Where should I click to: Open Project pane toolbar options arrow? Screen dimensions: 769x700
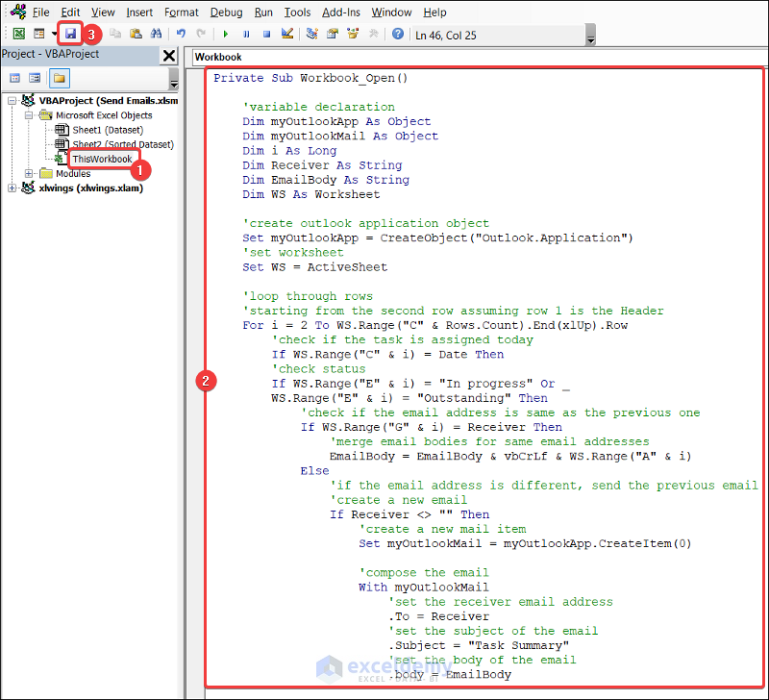pyautogui.click(x=174, y=79)
